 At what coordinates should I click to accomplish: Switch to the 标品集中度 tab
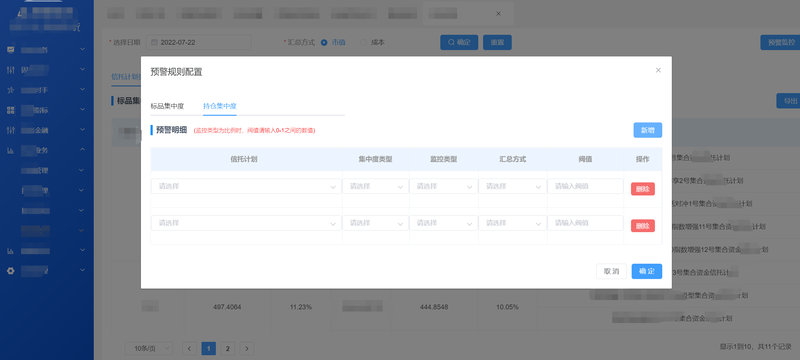click(167, 106)
